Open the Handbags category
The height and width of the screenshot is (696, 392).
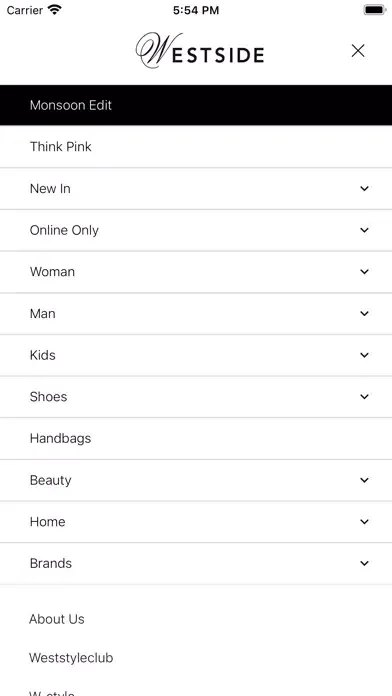196,439
